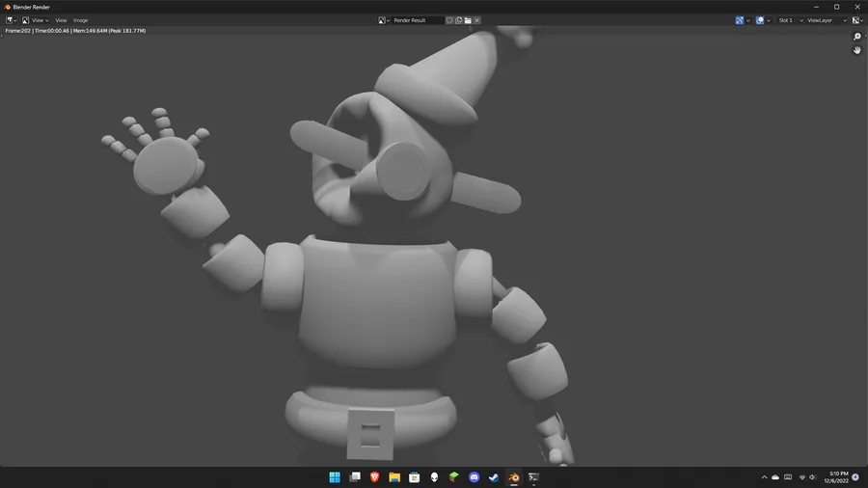Toggle gizmo visibility icon

pos(740,20)
